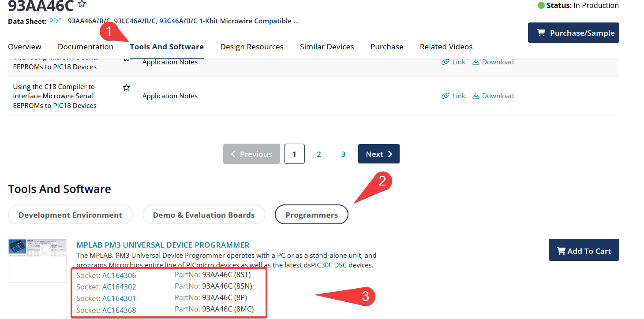
Task: Go to the Similar Devices tab
Action: coord(327,47)
